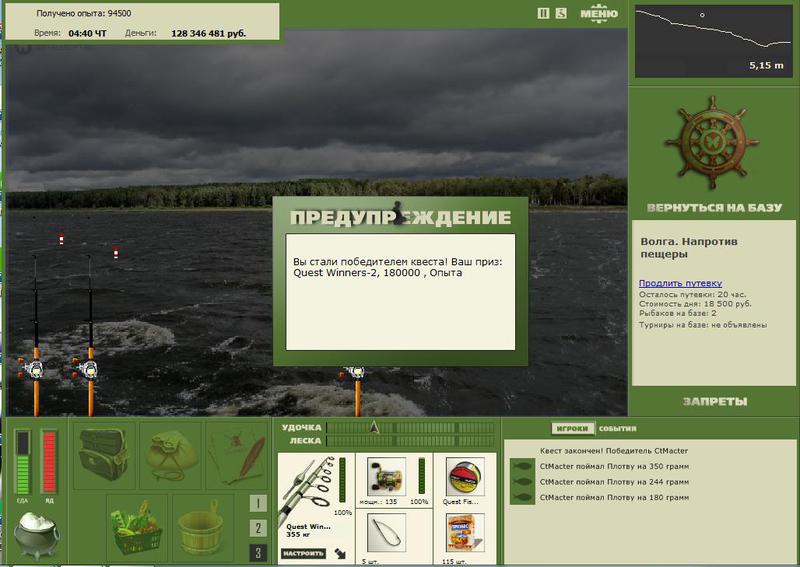The image size is (800, 567).
Task: Click the S icon next to pause
Action: coord(561,14)
